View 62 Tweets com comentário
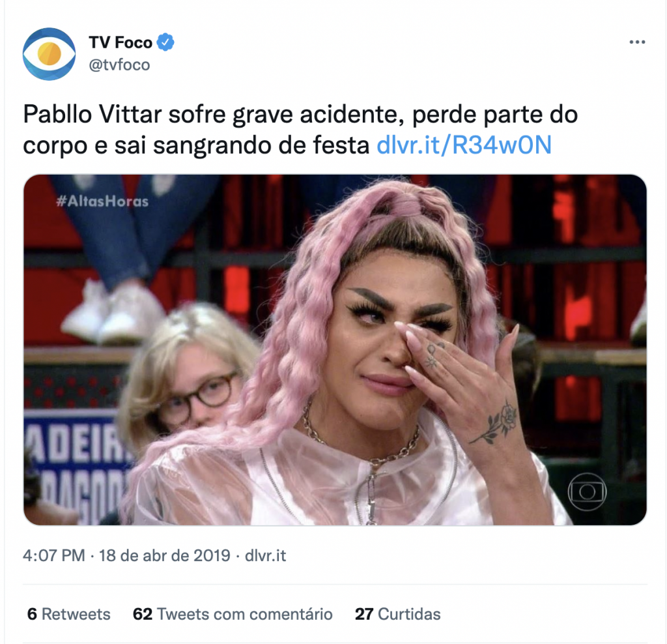The height and width of the screenshot is (644, 667). click(x=233, y=614)
